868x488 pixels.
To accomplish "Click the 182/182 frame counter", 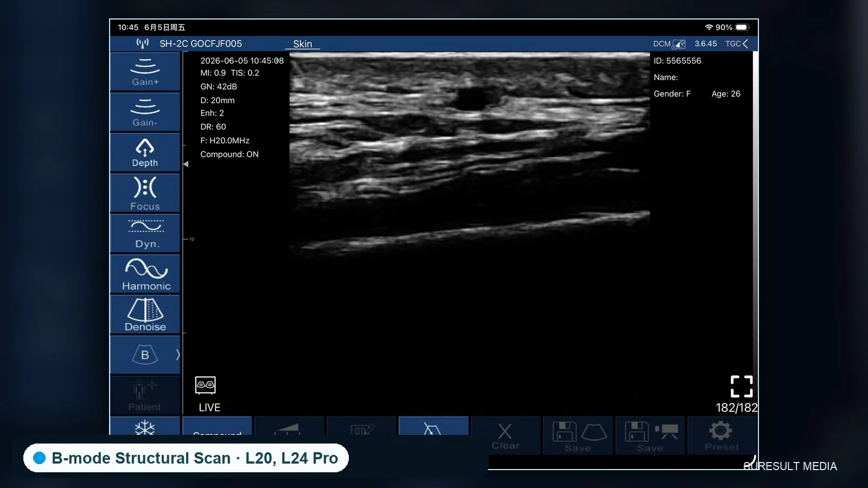I will (737, 408).
